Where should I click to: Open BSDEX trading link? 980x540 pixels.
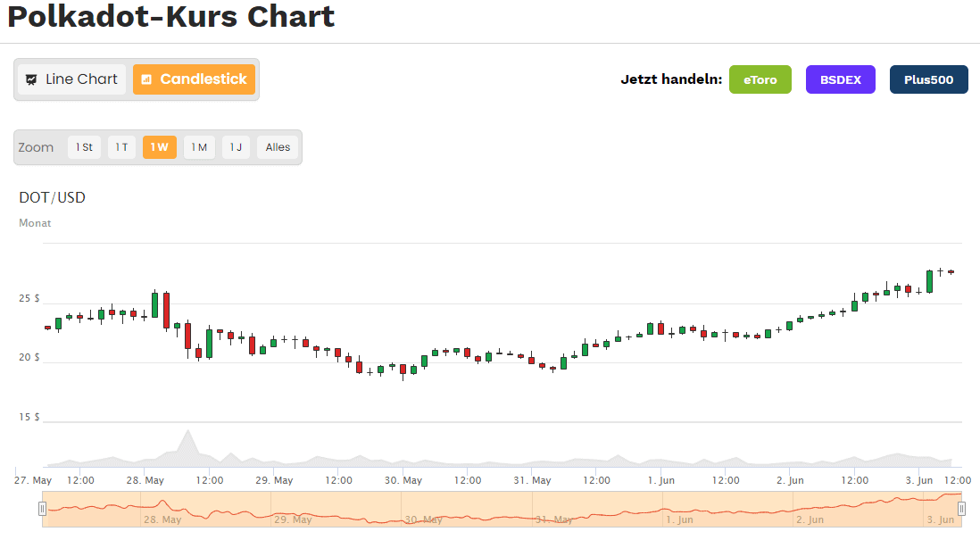click(x=841, y=79)
